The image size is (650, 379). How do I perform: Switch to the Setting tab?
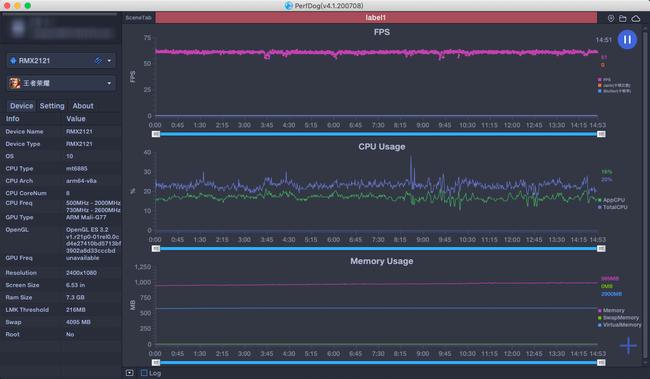pyautogui.click(x=52, y=106)
